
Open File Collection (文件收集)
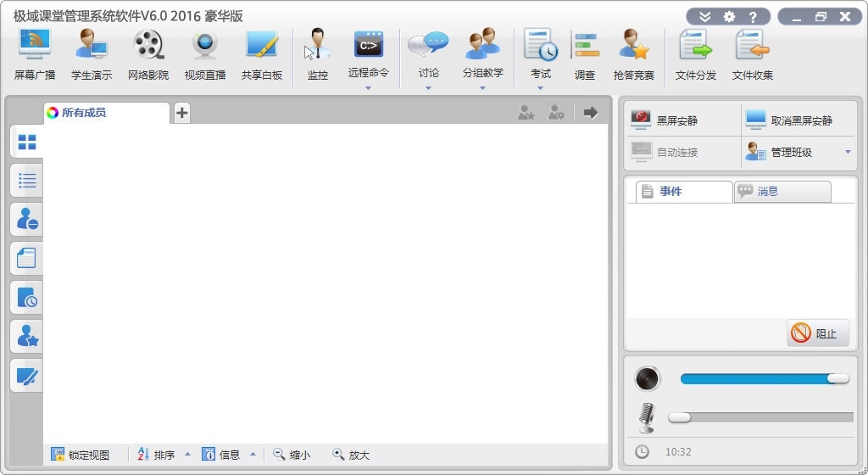coord(753,55)
